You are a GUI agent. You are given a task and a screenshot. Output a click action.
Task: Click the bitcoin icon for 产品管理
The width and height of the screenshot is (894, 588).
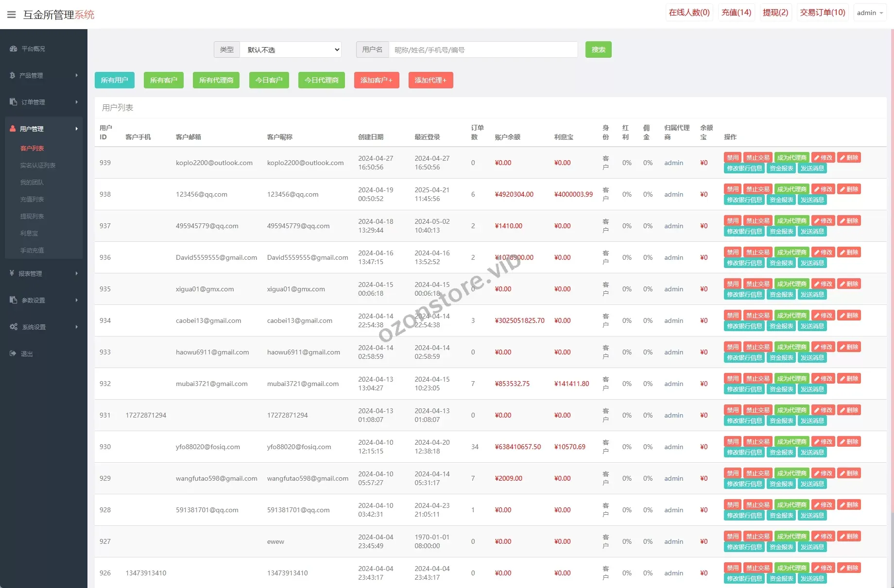click(13, 75)
